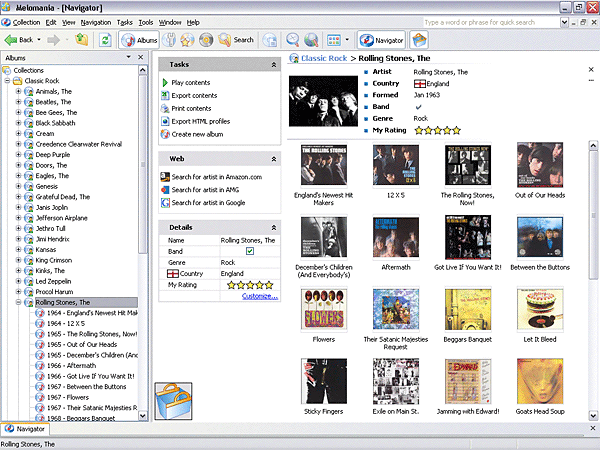
Task: Open the Albums view in toolbar
Action: pyautogui.click(x=139, y=40)
